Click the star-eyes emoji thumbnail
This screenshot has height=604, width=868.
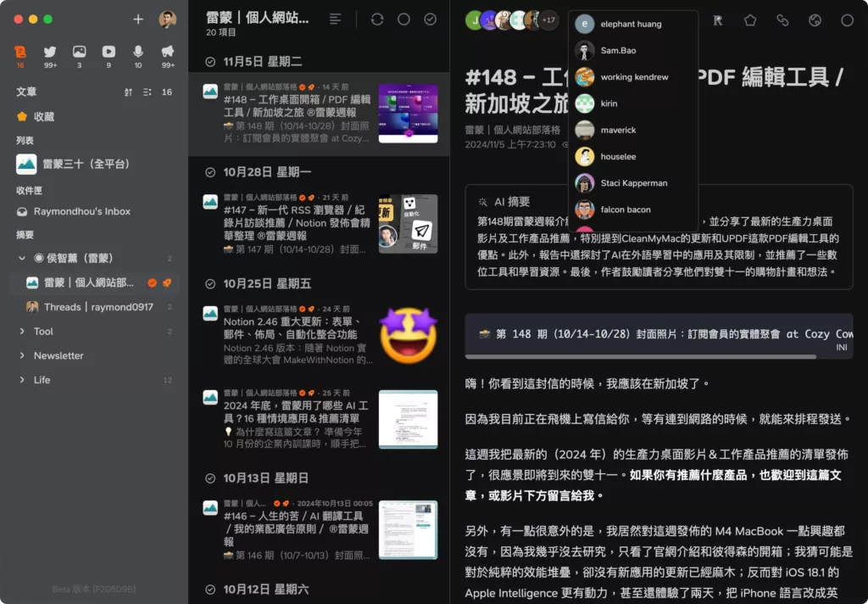pyautogui.click(x=408, y=335)
